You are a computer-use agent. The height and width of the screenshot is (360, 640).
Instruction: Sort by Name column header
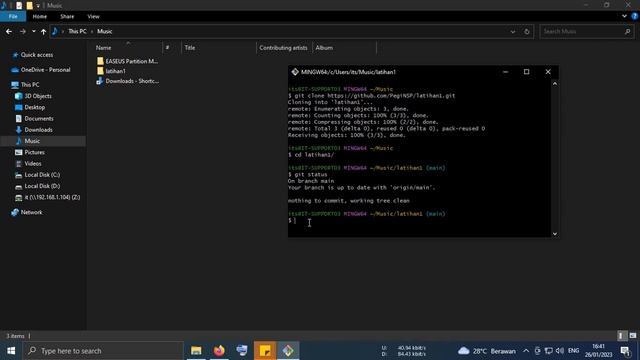coord(104,48)
